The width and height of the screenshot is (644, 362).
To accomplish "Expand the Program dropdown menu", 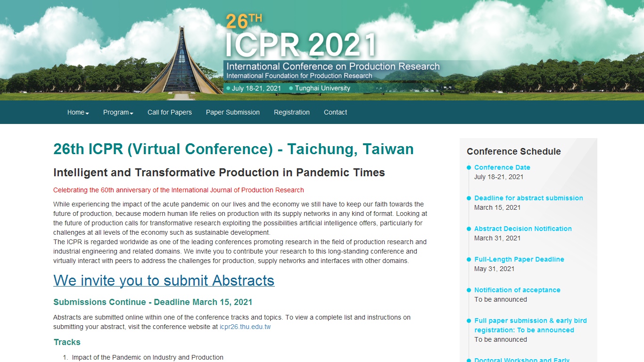I will (118, 112).
